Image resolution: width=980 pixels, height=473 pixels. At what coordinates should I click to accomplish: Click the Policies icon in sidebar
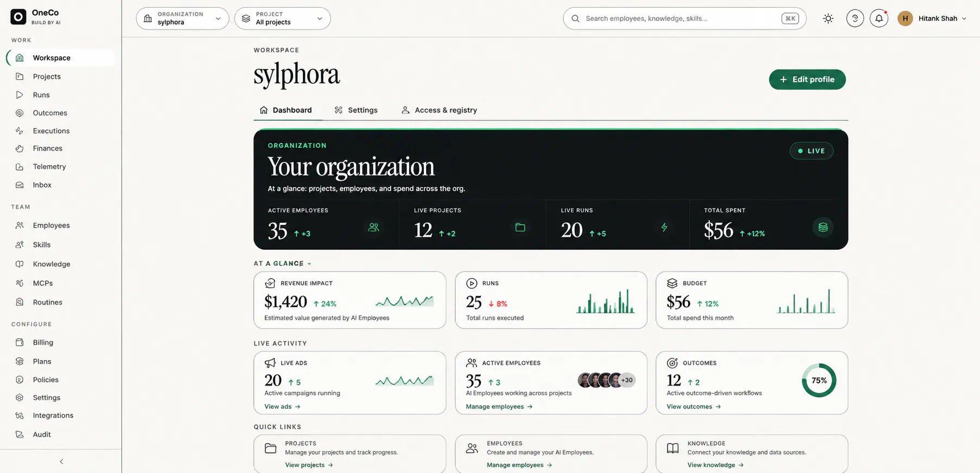click(x=20, y=380)
